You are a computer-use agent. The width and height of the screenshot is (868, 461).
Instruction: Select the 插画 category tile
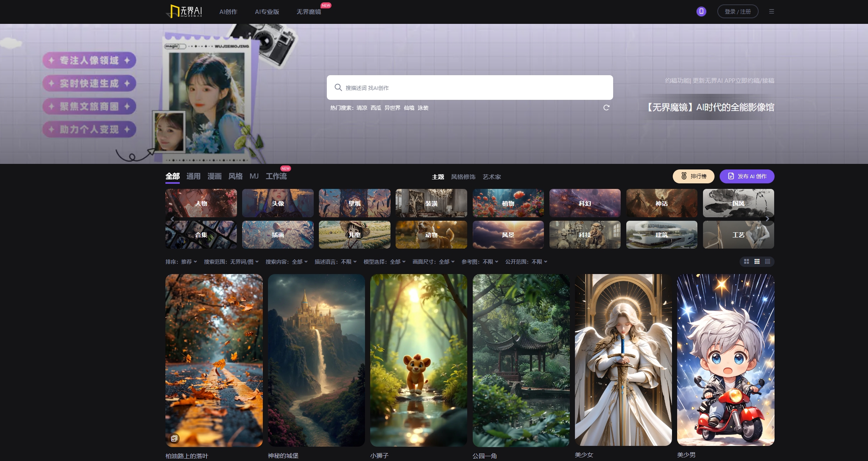(278, 235)
